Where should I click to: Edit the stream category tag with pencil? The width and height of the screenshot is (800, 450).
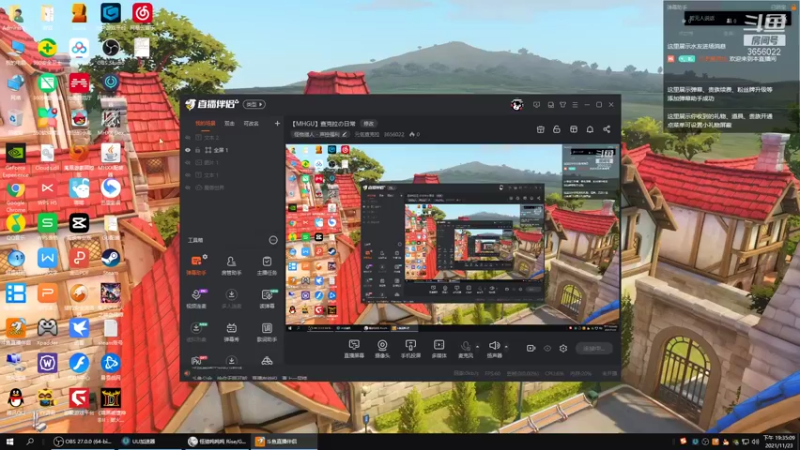(344, 134)
